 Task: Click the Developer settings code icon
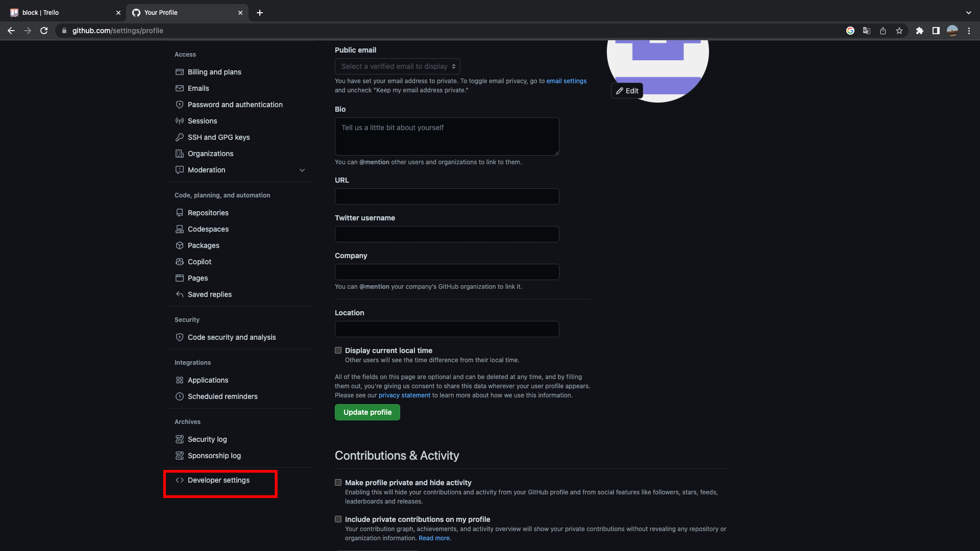pyautogui.click(x=180, y=480)
